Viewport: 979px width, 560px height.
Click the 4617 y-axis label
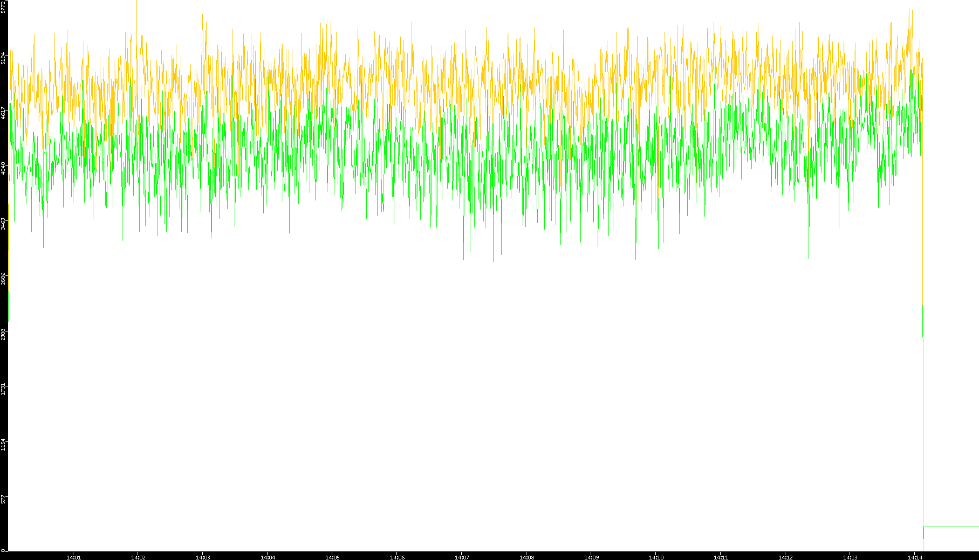click(x=3, y=113)
